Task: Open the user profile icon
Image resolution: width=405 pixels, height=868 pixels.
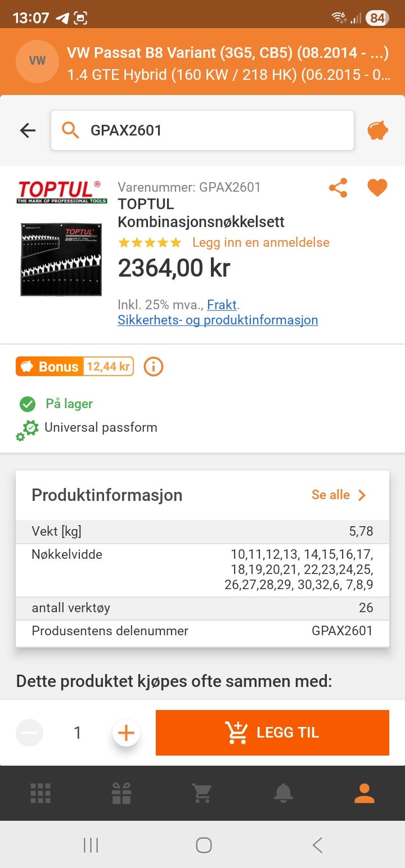Action: click(364, 793)
